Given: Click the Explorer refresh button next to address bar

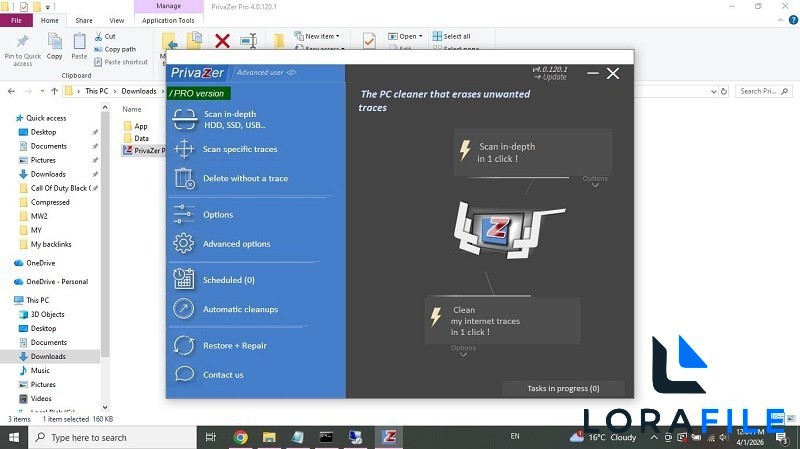Looking at the screenshot, I should [x=724, y=91].
